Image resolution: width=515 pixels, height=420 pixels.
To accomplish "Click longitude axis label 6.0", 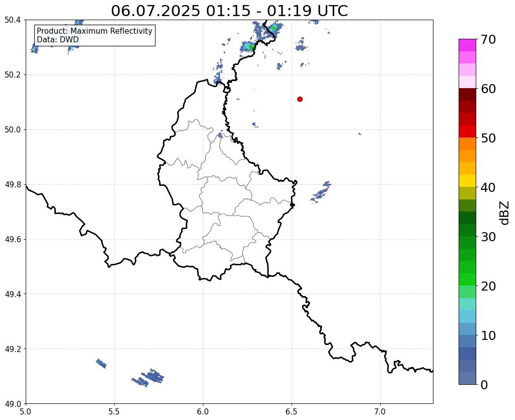I will (x=203, y=411).
